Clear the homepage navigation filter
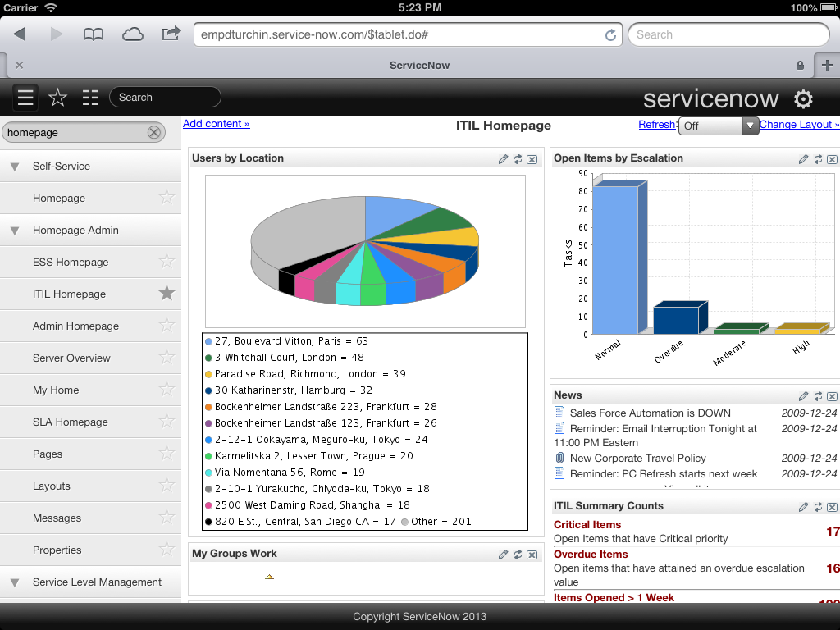The width and height of the screenshot is (840, 630). pos(153,132)
